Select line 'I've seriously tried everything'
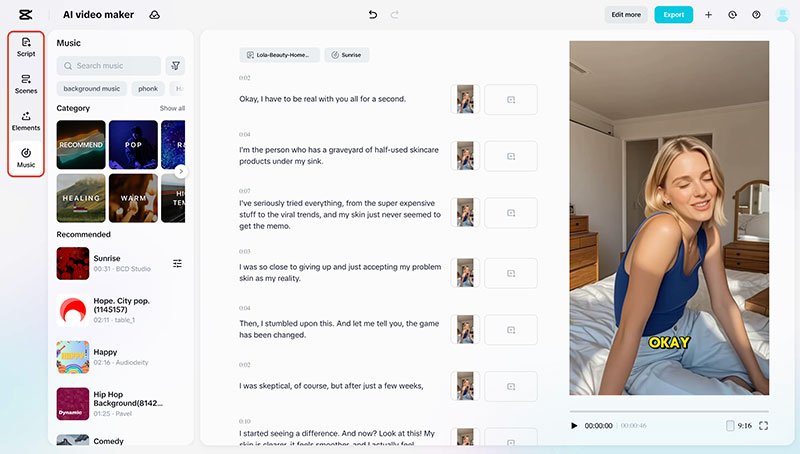The image size is (800, 454). pos(340,214)
